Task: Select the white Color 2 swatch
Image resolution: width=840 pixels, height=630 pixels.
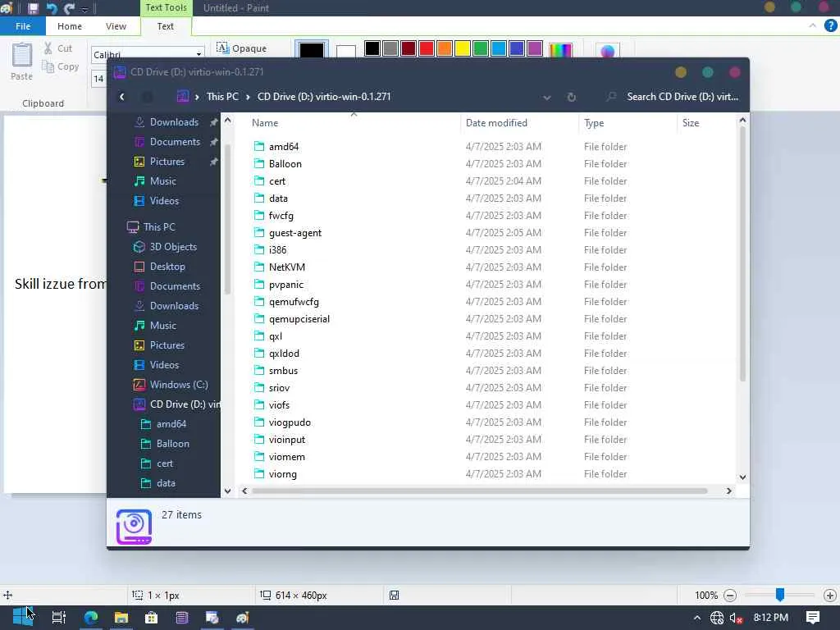Action: [x=346, y=52]
